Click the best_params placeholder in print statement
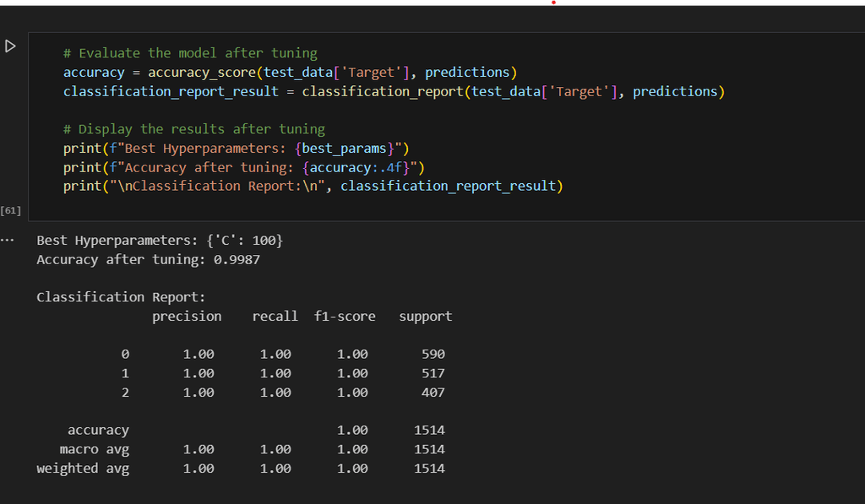The height and width of the screenshot is (504, 865). pos(344,148)
